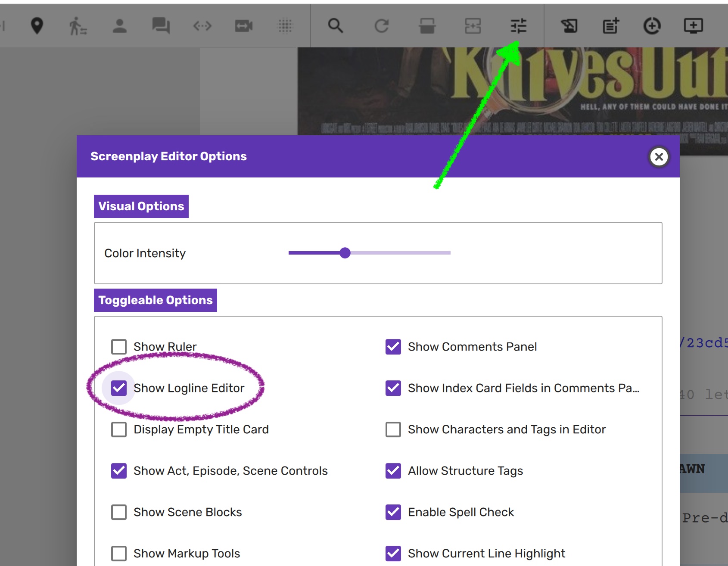Close the Screenplay Editor Options dialog
The height and width of the screenshot is (566, 728).
click(x=659, y=157)
